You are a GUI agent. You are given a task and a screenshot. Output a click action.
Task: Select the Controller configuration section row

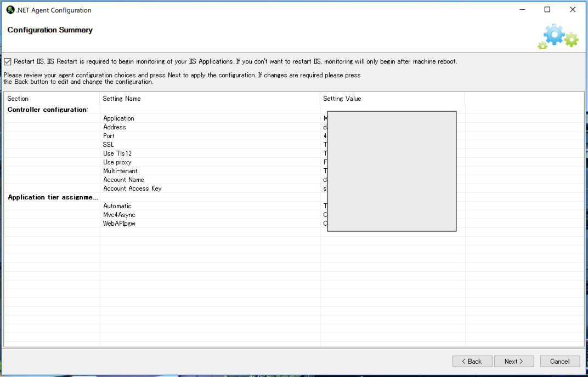(x=48, y=110)
